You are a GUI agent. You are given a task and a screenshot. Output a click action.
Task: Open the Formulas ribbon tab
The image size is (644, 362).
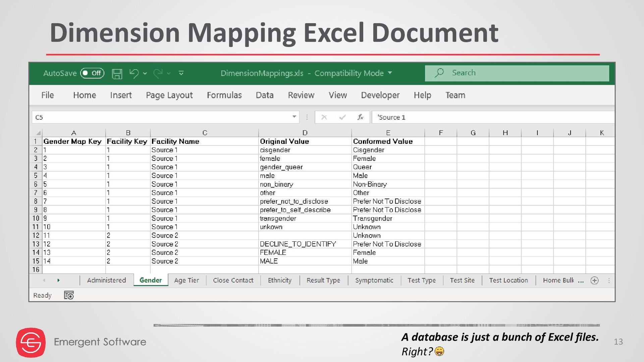click(x=224, y=95)
